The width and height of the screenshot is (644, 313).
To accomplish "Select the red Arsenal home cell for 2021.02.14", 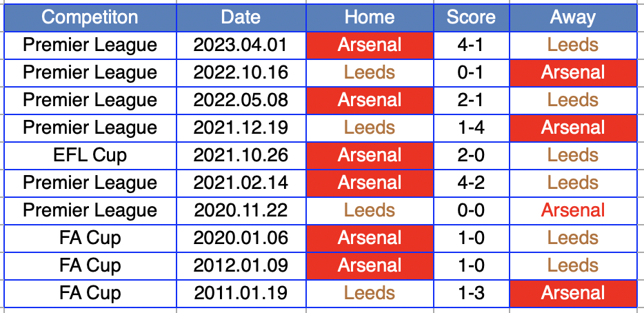I will (370, 183).
